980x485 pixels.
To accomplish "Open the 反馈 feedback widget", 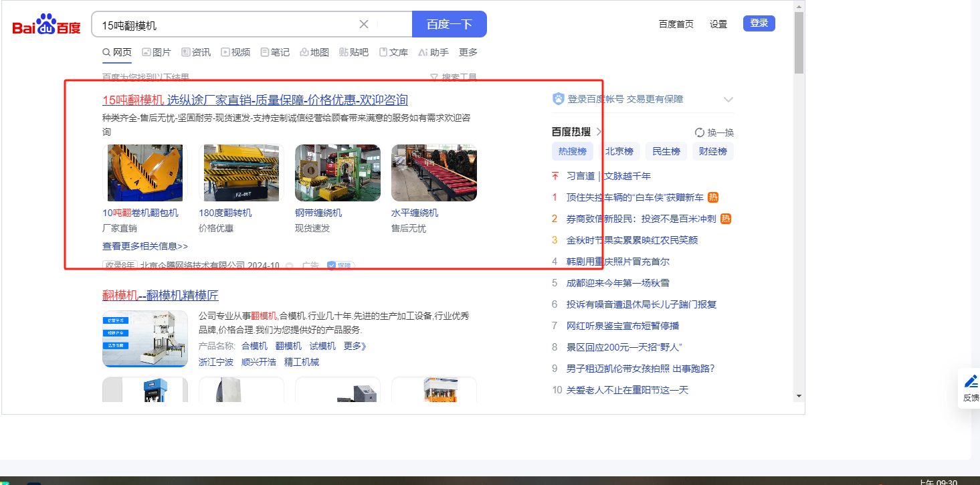I will click(971, 388).
